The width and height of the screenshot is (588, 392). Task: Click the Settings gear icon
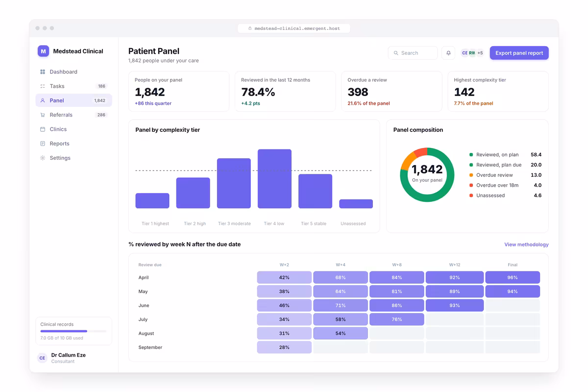43,158
